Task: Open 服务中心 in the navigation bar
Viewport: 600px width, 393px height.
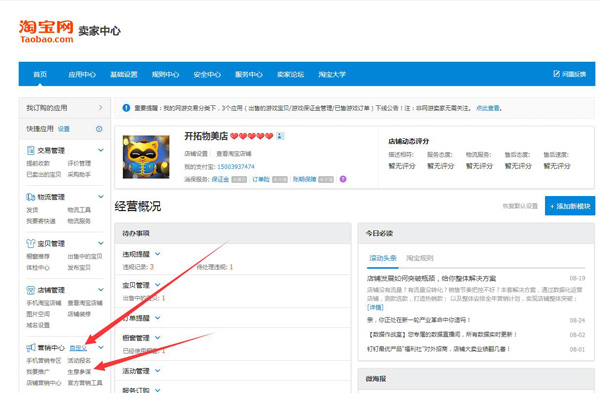Action: (249, 74)
